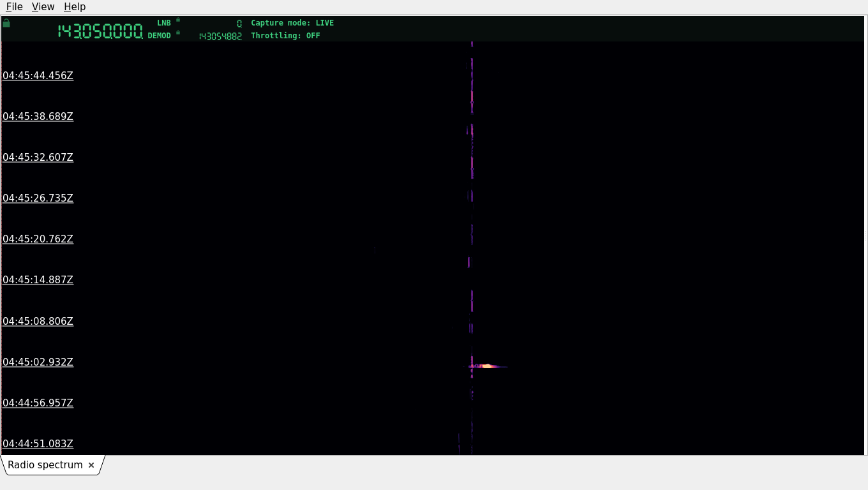868x490 pixels.
Task: Click the main frequency display 143,050,000
Action: pos(100,31)
